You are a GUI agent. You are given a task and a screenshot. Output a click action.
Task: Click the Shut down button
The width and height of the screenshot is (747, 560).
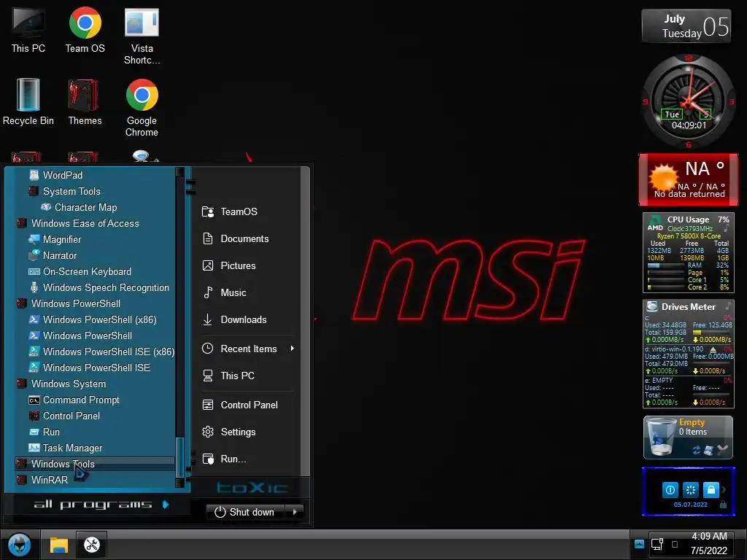pyautogui.click(x=245, y=513)
